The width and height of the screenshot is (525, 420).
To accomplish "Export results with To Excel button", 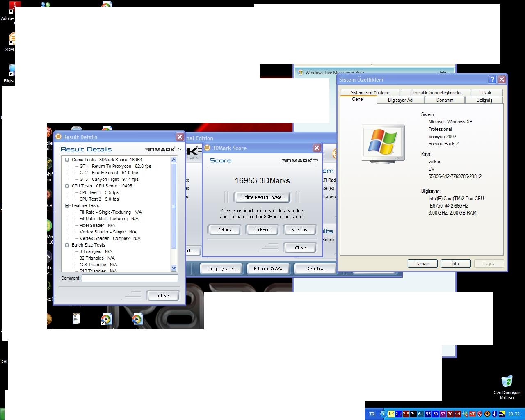I will tap(262, 230).
